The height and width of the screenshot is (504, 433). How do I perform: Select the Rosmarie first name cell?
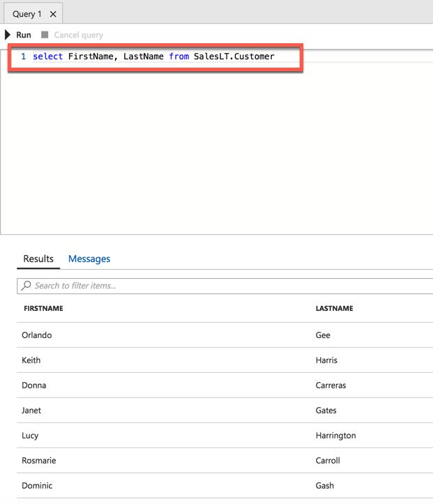coord(39,461)
